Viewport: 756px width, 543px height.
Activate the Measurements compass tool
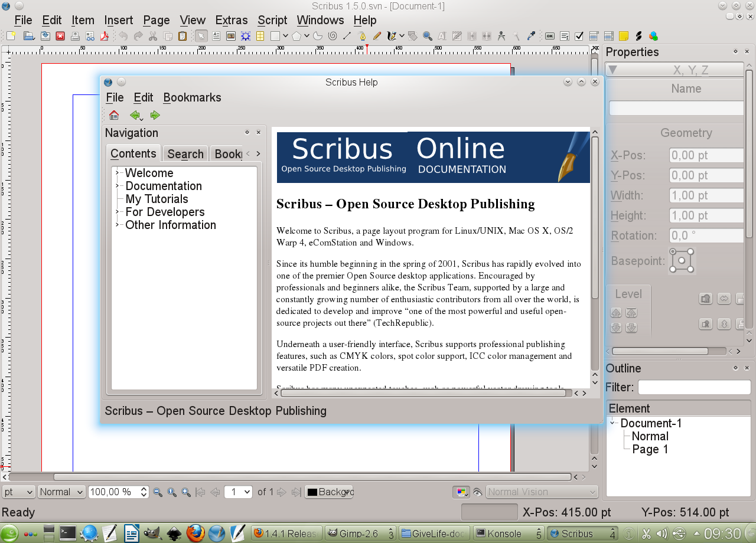[501, 37]
